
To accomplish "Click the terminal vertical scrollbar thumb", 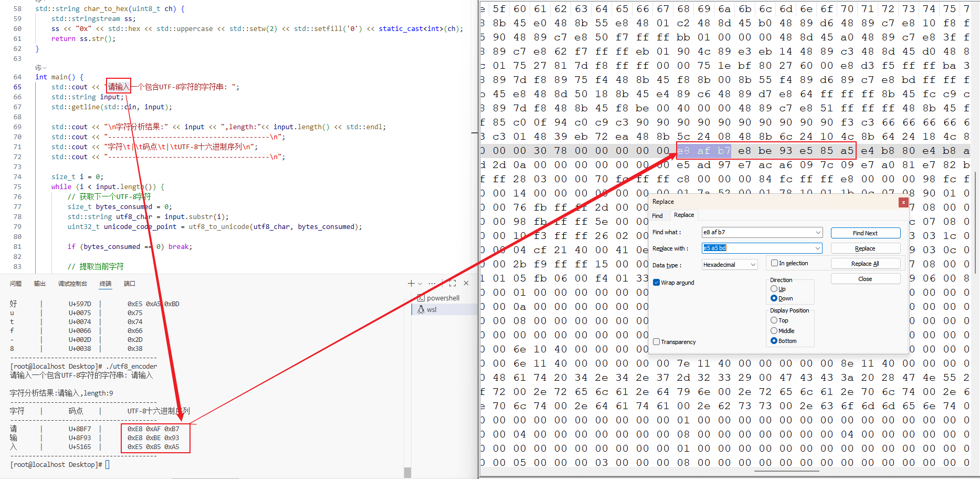I will click(407, 472).
